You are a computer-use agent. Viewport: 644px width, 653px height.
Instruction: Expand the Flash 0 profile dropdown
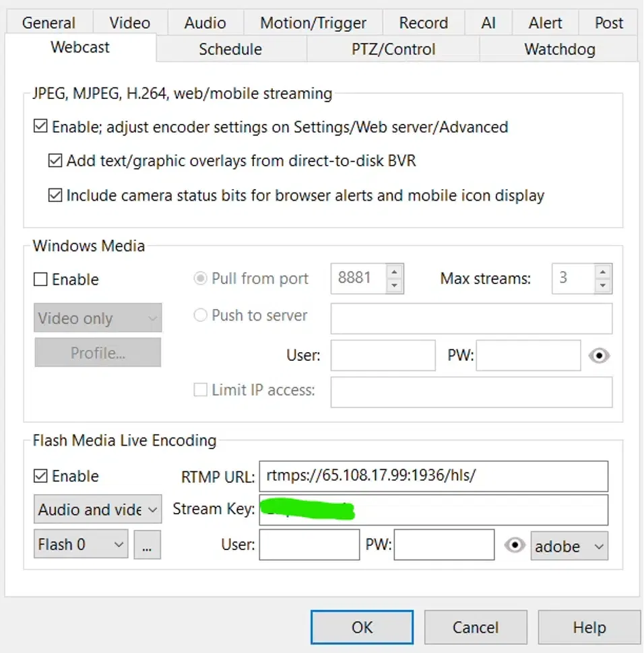81,545
